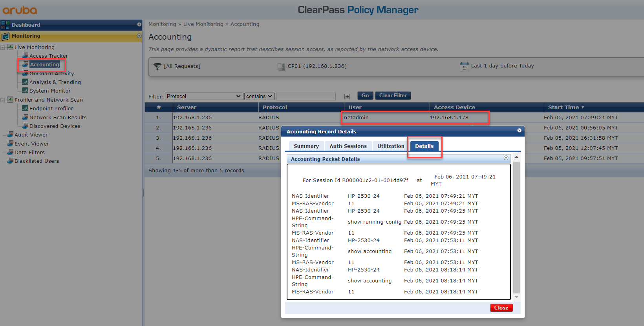Image resolution: width=644 pixels, height=326 pixels.
Task: Click the OnGuard Activity icon
Action: [26, 73]
